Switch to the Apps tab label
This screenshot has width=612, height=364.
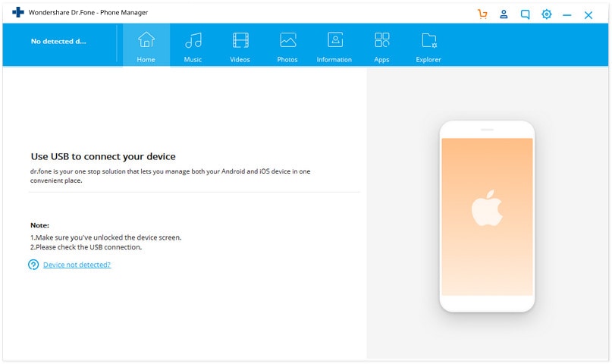(x=381, y=60)
